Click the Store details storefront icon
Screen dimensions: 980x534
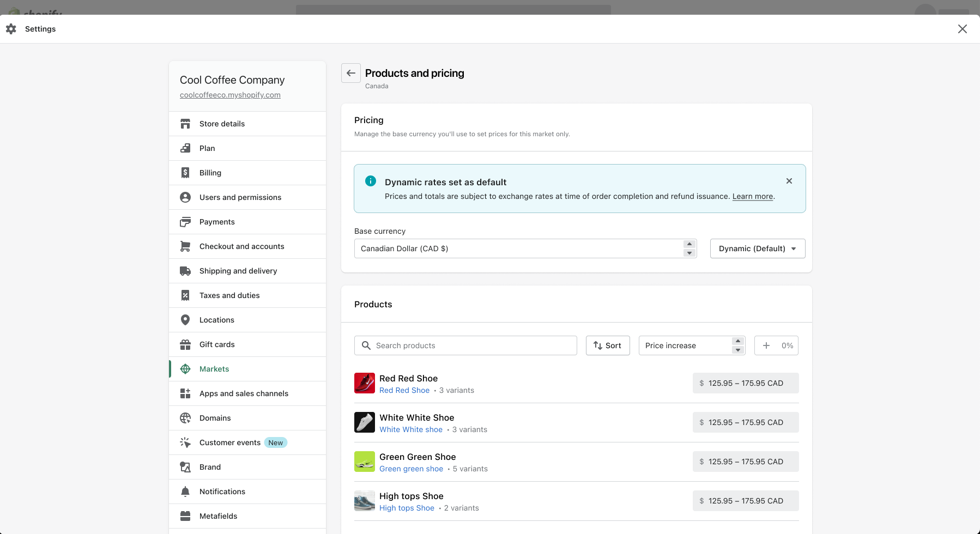[185, 124]
